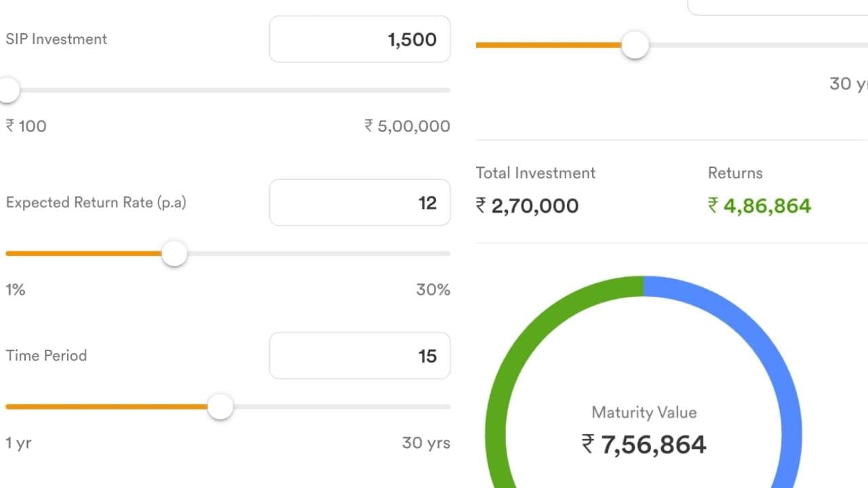Click the Expected Return Rate (p.a) label
This screenshot has height=488, width=868.
coord(96,203)
